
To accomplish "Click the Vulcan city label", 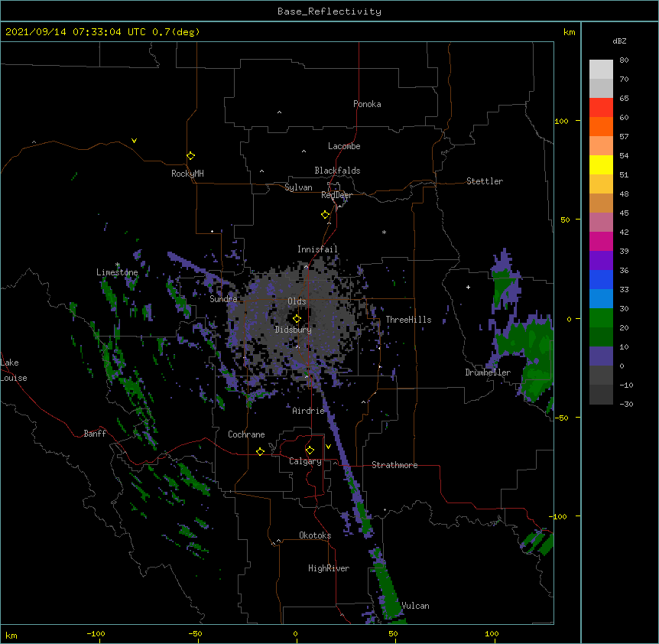I will click(415, 606).
